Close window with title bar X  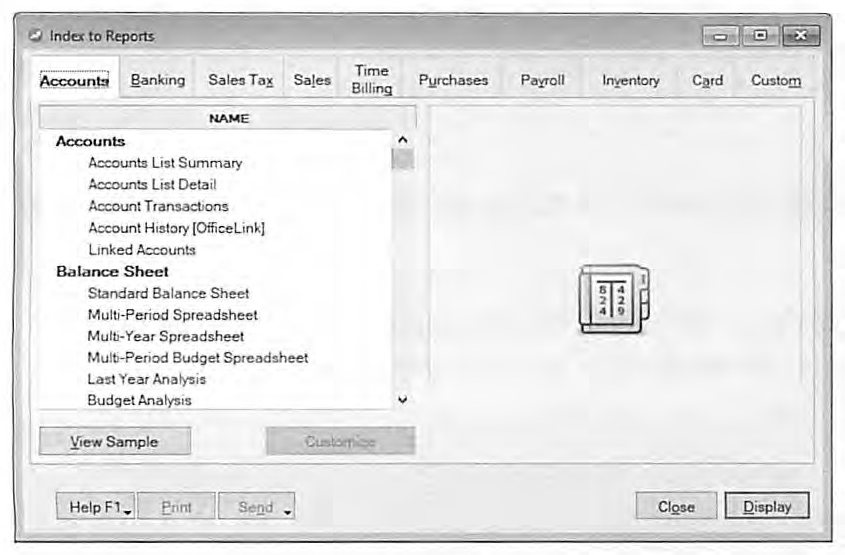[801, 36]
